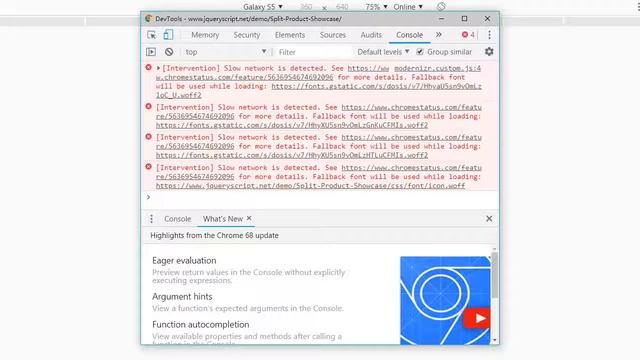Close the drawer panel
The image size is (640, 360).
click(x=489, y=219)
